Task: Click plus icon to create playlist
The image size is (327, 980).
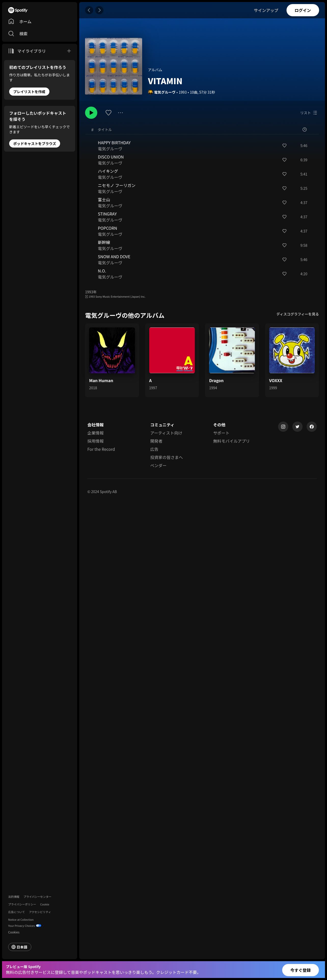Action: pyautogui.click(x=69, y=51)
